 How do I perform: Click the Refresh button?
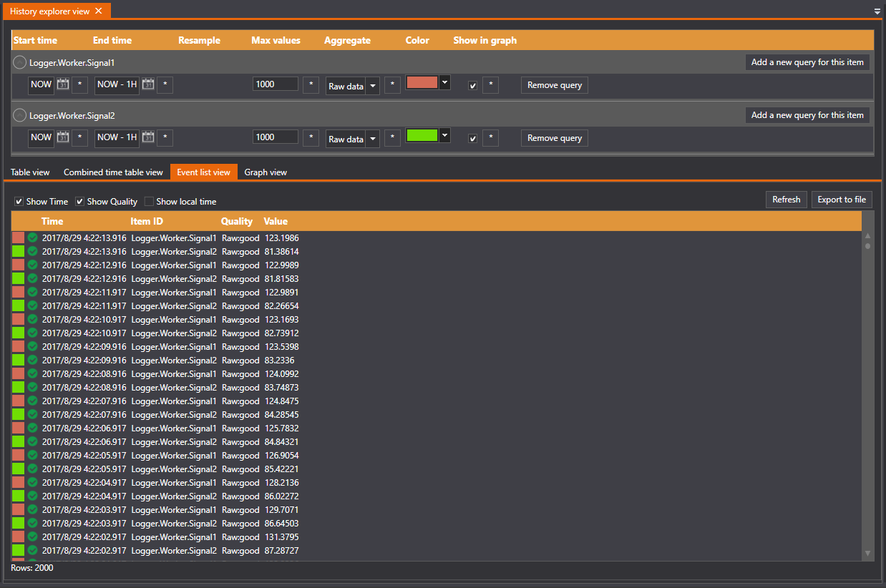coord(786,200)
